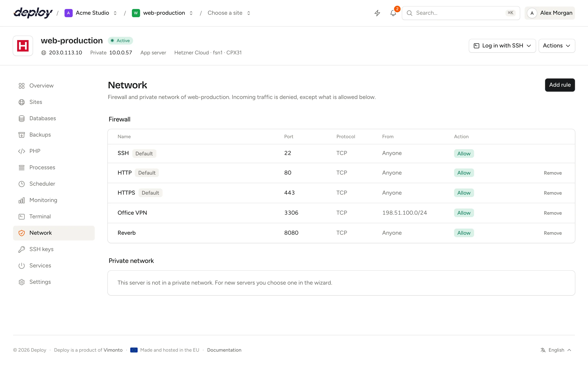Remove the Reverb firewall rule
This screenshot has height=368, width=588.
tap(552, 233)
